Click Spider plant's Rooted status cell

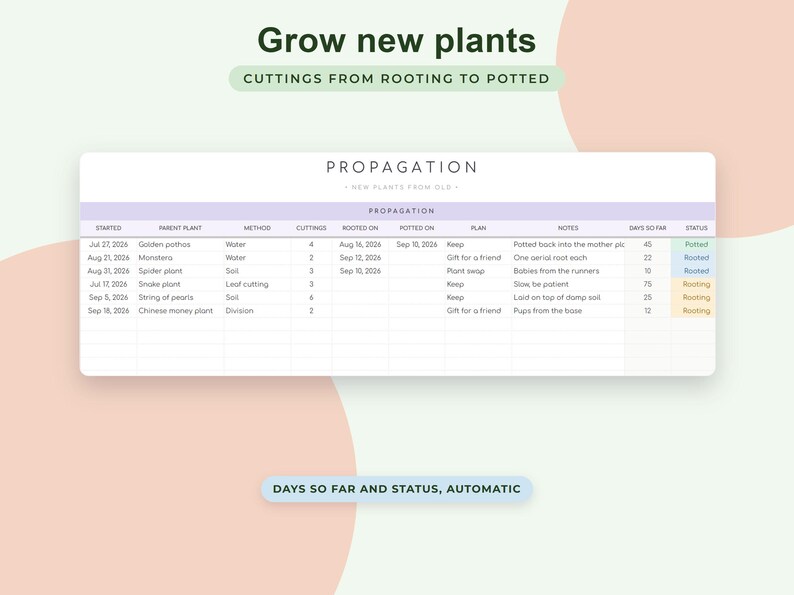693,271
